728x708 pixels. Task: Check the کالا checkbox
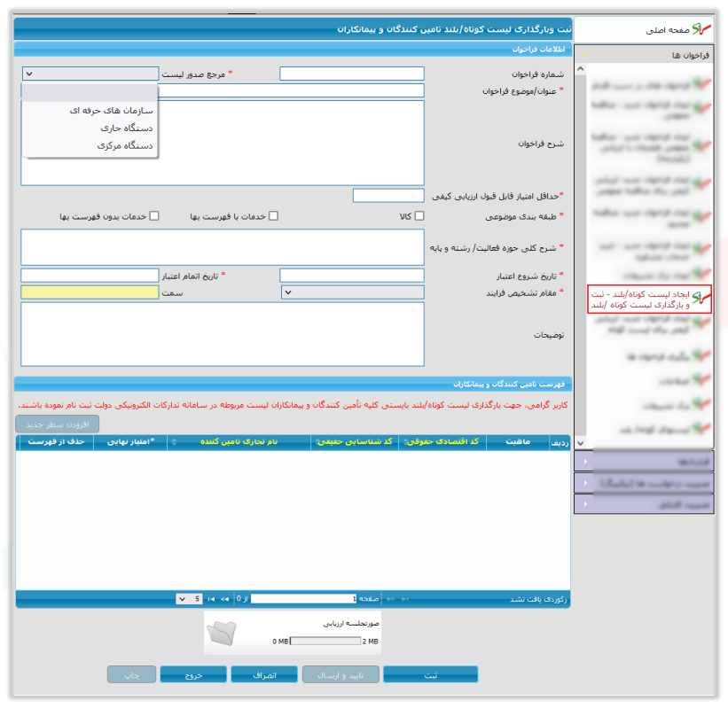click(419, 215)
